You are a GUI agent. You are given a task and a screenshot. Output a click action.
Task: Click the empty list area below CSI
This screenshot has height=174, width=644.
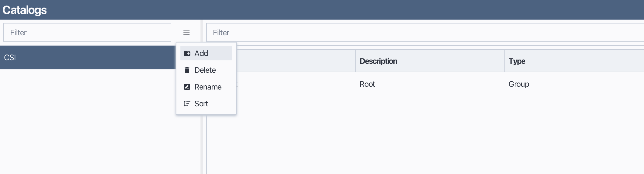[84, 120]
